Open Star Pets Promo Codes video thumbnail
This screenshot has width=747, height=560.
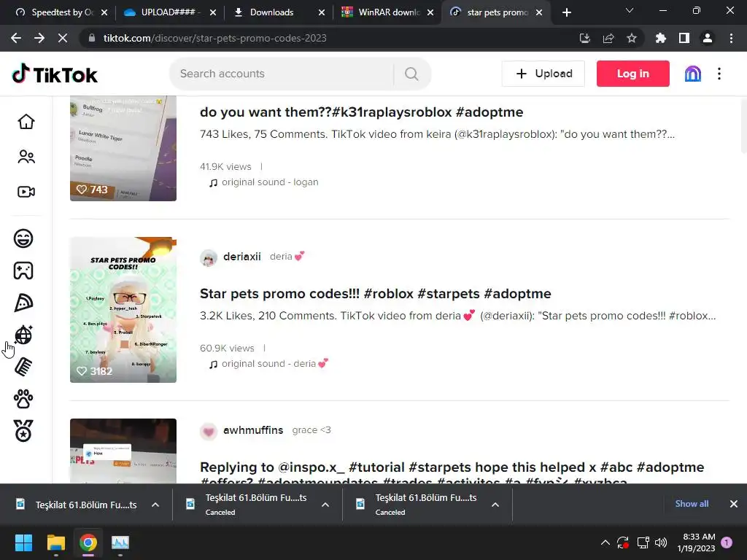[123, 309]
